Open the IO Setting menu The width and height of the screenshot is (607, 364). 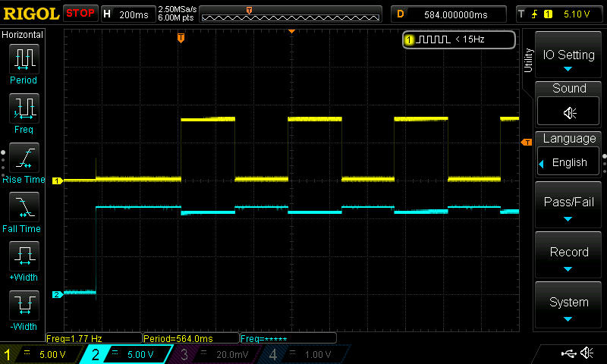point(568,56)
